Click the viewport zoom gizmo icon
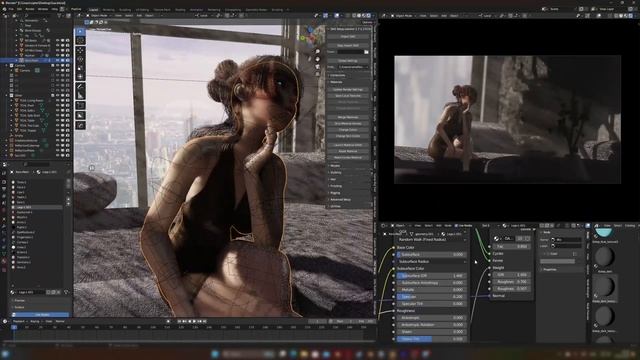640x360 pixels. [x=318, y=51]
